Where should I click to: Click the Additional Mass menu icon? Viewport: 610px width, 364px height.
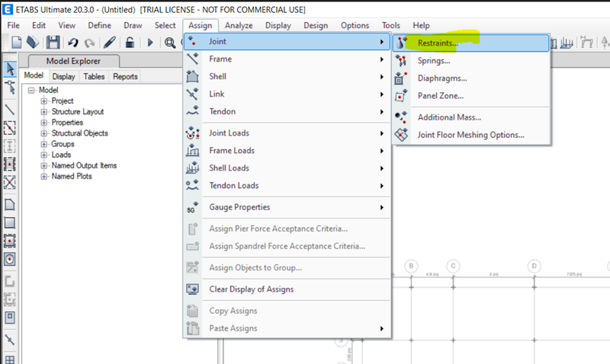tap(401, 117)
